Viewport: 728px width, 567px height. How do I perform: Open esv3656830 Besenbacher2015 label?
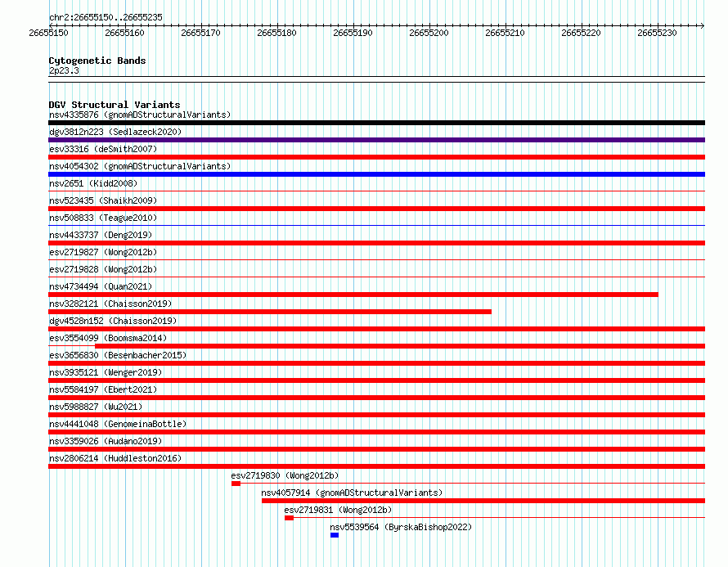(x=118, y=355)
